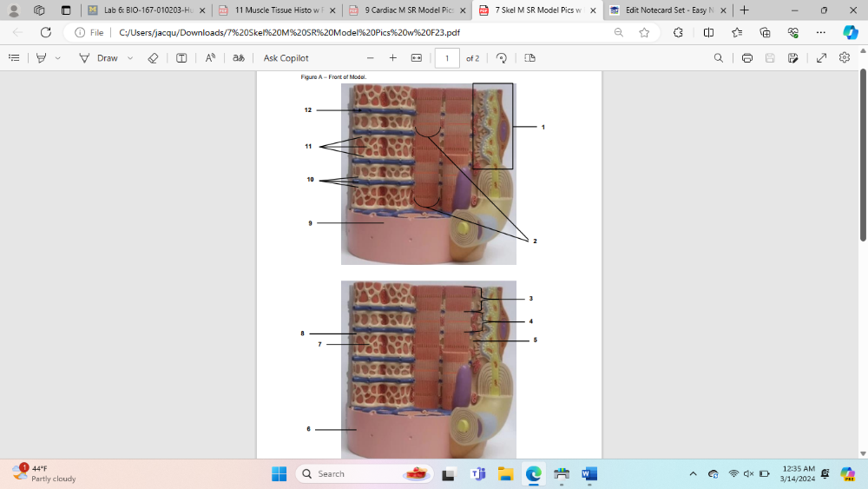Open Microsoft Word from the taskbar
Viewport: 868px width, 489px height.
[589, 474]
